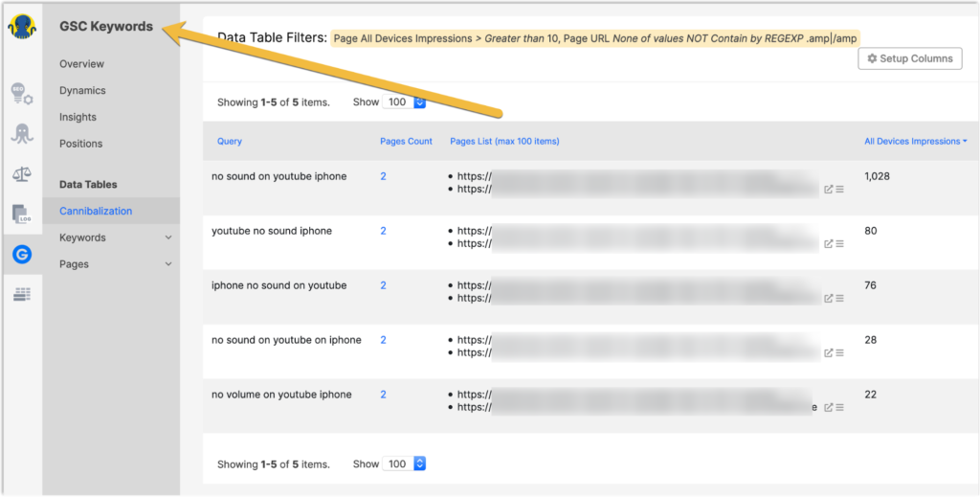Open the bottom 'Show 100' items dropdown

[404, 463]
